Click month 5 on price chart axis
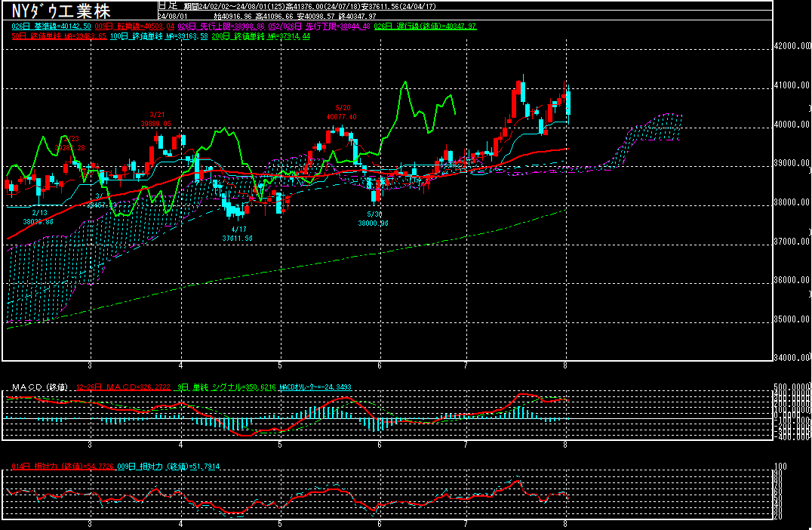 click(280, 365)
